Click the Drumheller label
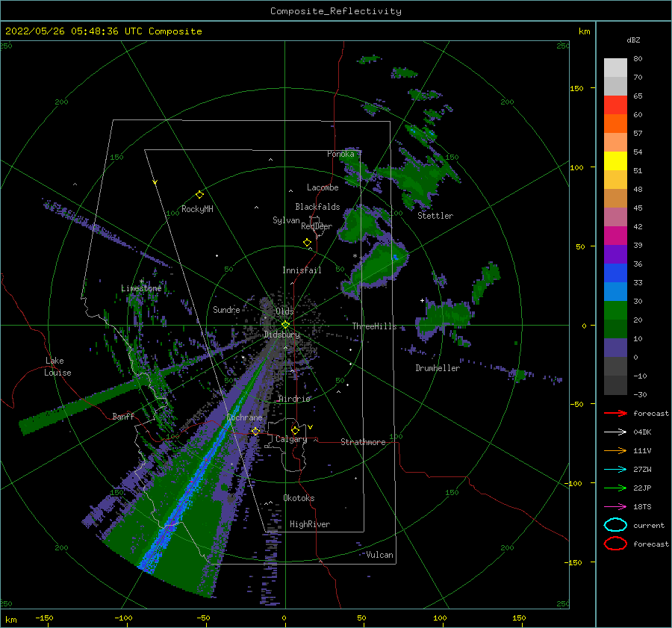The height and width of the screenshot is (628, 672). (438, 368)
